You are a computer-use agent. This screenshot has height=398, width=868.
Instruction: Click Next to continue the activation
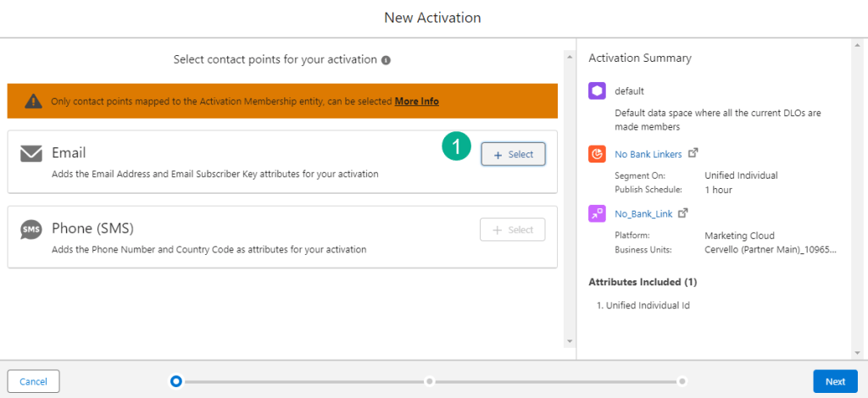coord(835,381)
